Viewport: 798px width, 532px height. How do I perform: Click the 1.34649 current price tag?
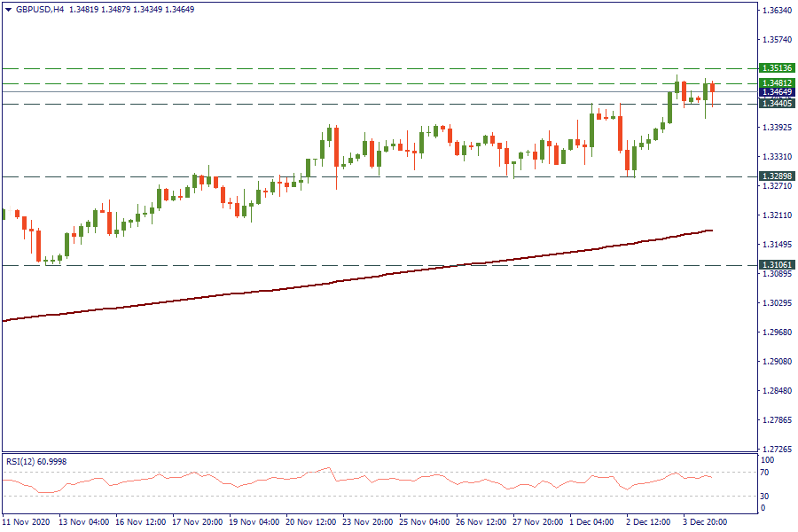point(777,92)
